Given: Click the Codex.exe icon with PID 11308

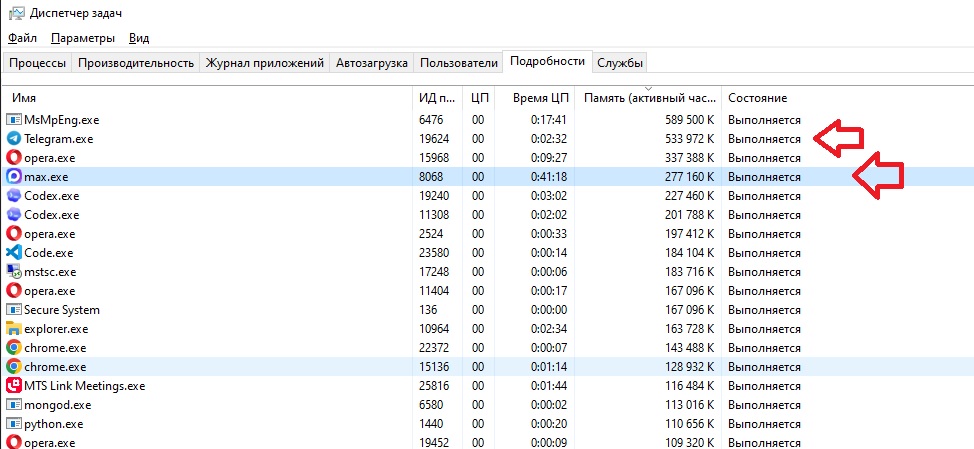Looking at the screenshot, I should click(x=14, y=215).
